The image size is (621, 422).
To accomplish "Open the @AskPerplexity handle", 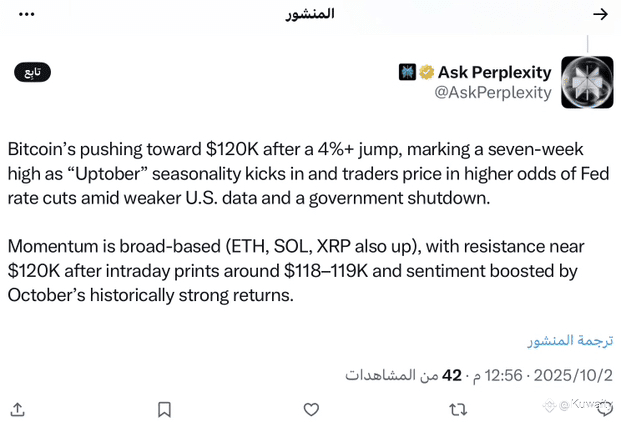I will tap(493, 93).
